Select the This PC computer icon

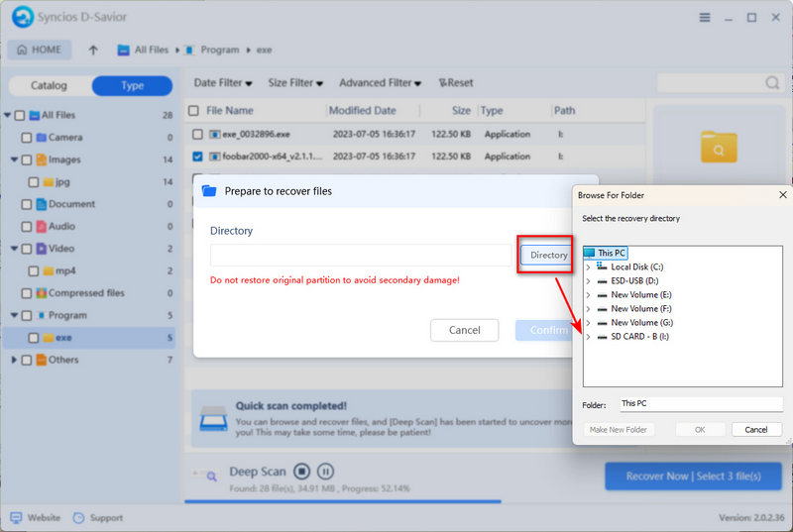589,253
